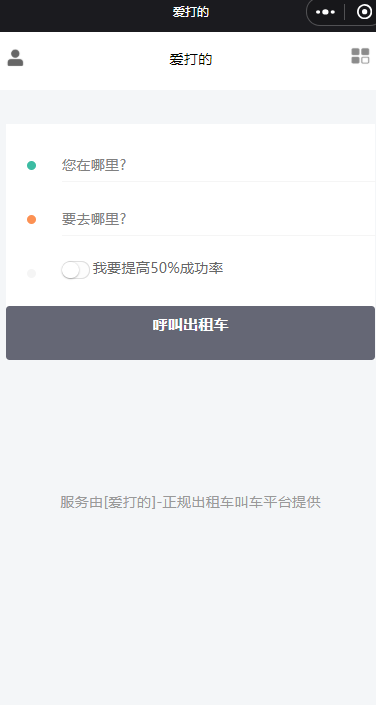Open the three-dot more options menu

click(325, 12)
